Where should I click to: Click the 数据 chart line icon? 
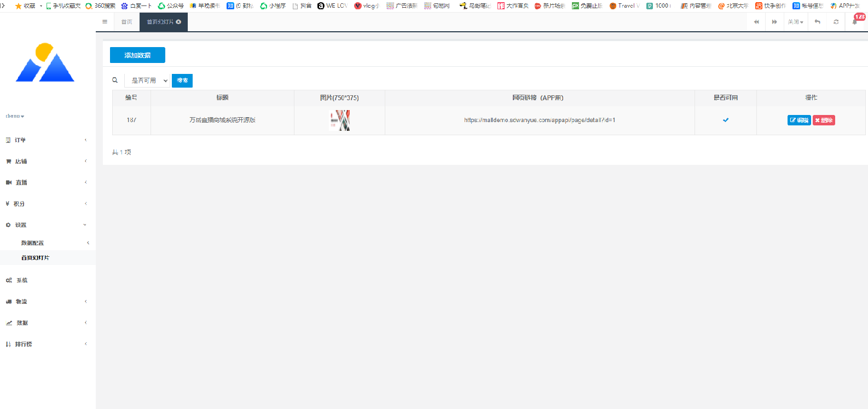point(9,323)
